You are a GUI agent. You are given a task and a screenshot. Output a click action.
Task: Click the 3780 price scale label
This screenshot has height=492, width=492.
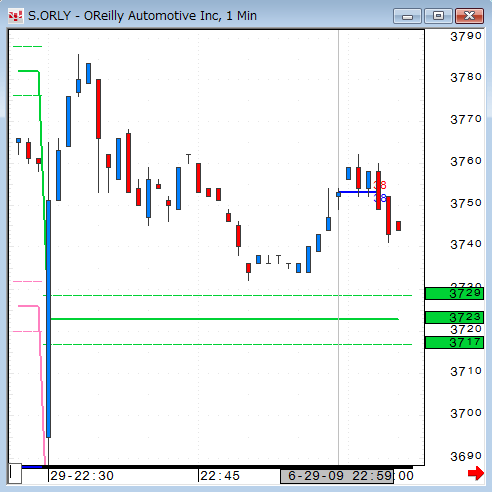pyautogui.click(x=466, y=78)
